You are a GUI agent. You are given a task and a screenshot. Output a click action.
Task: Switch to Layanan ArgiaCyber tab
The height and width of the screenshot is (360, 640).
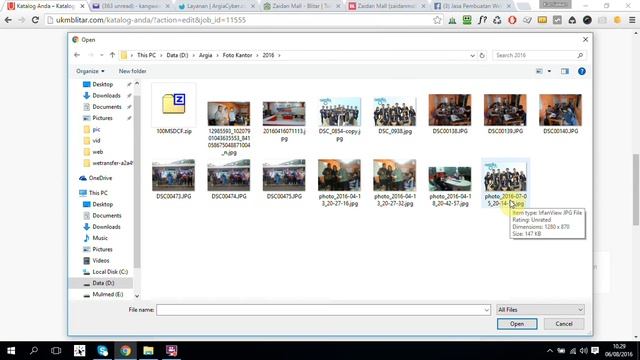[217, 6]
